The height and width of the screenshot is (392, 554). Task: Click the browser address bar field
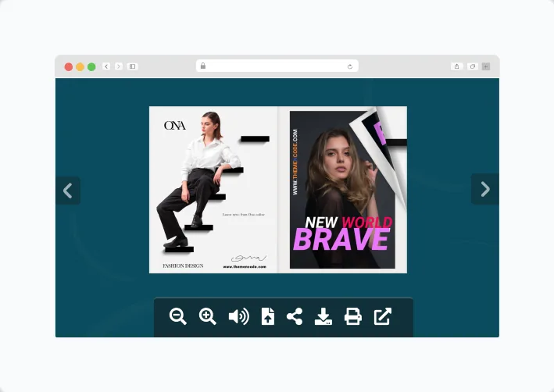click(277, 66)
